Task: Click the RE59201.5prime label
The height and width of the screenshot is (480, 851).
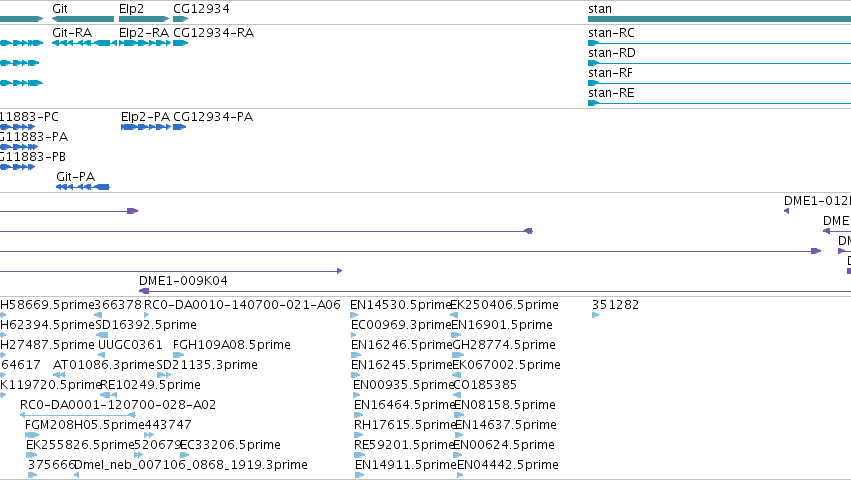Action: [404, 445]
